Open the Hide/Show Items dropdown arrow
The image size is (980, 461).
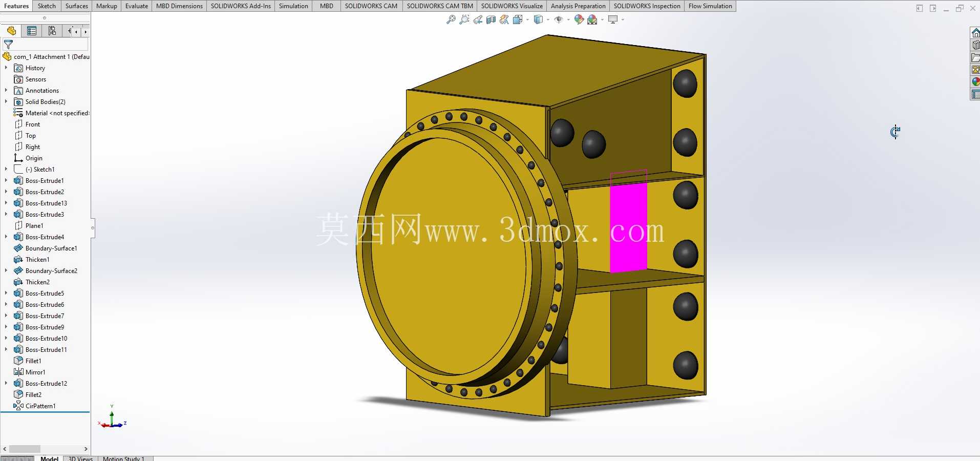coord(568,19)
